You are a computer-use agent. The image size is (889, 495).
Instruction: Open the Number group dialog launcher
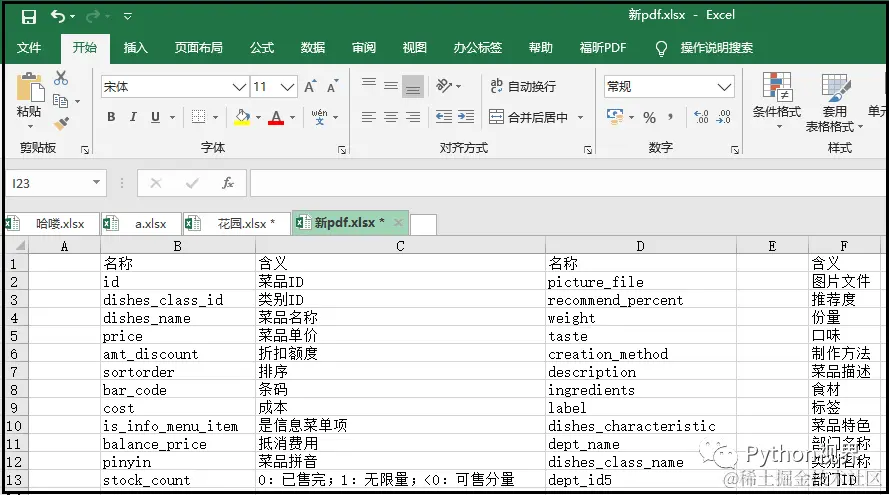coord(735,150)
